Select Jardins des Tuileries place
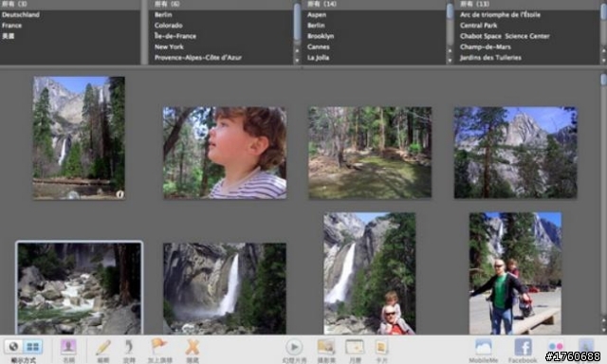 tap(490, 58)
